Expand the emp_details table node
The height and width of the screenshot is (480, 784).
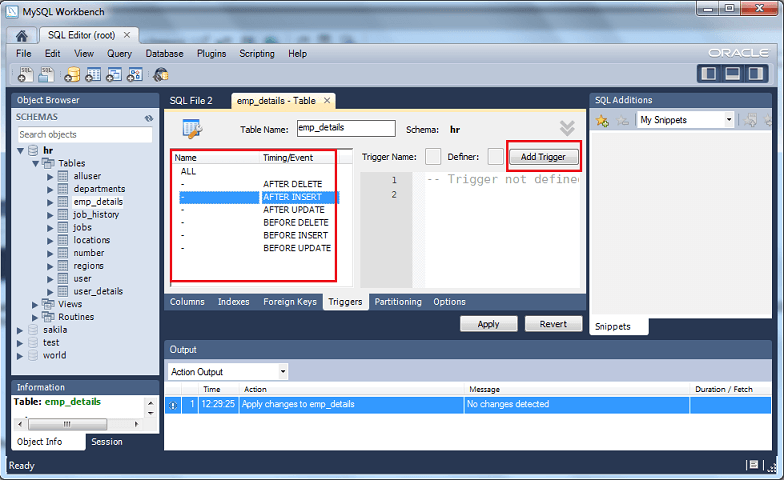50,202
